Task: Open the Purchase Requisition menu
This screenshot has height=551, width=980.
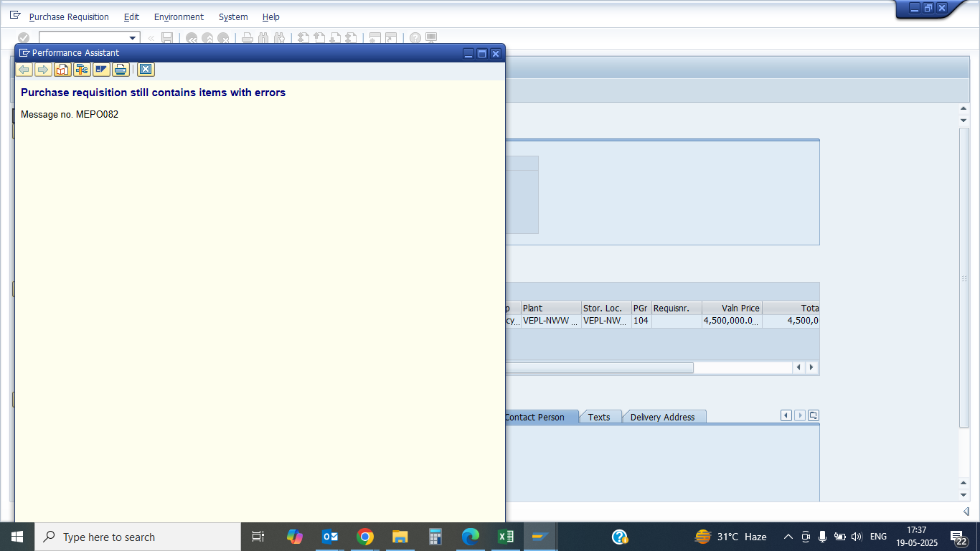Action: [69, 17]
